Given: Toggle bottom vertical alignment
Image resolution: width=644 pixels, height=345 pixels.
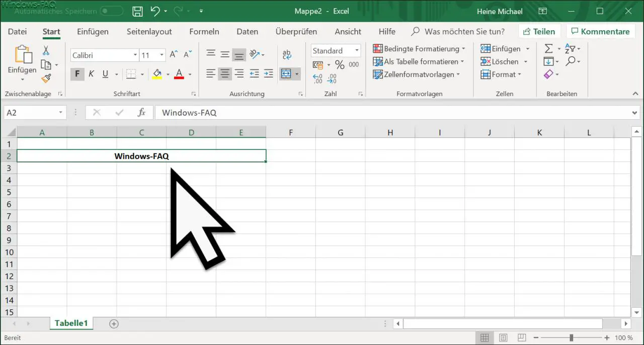Looking at the screenshot, I should point(239,54).
